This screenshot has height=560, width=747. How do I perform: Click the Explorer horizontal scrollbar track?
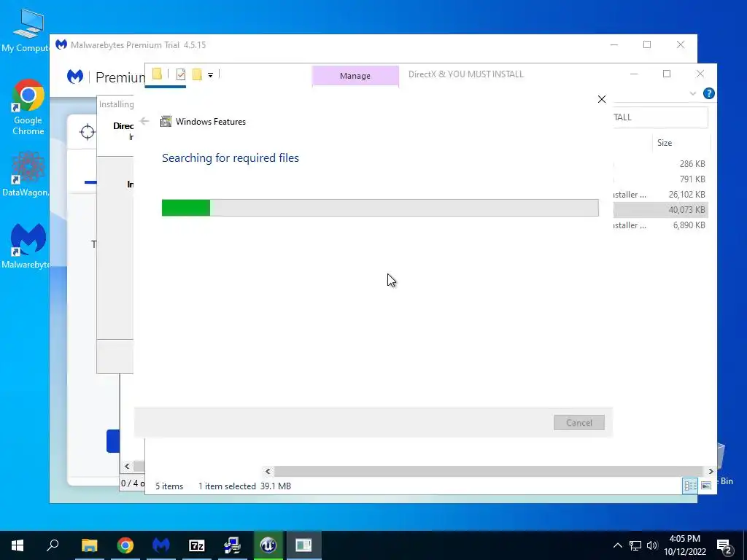[x=489, y=472]
